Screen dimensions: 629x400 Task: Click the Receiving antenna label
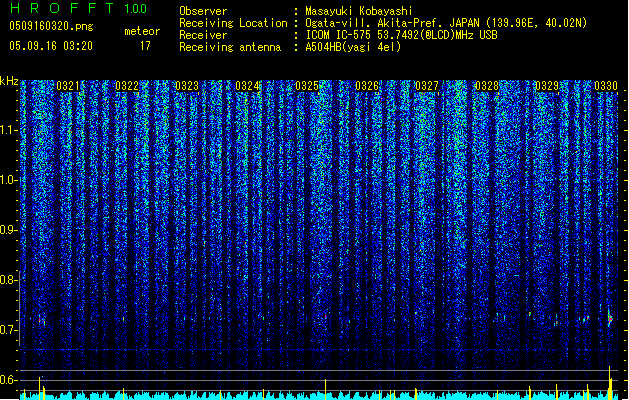[x=230, y=47]
